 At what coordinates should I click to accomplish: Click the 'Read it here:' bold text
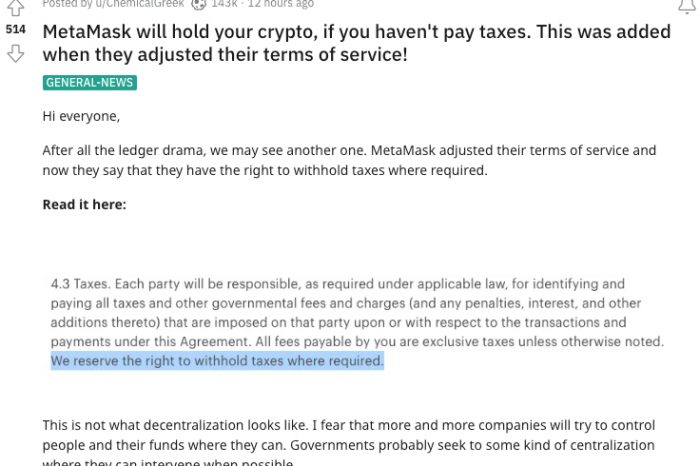[x=84, y=204]
